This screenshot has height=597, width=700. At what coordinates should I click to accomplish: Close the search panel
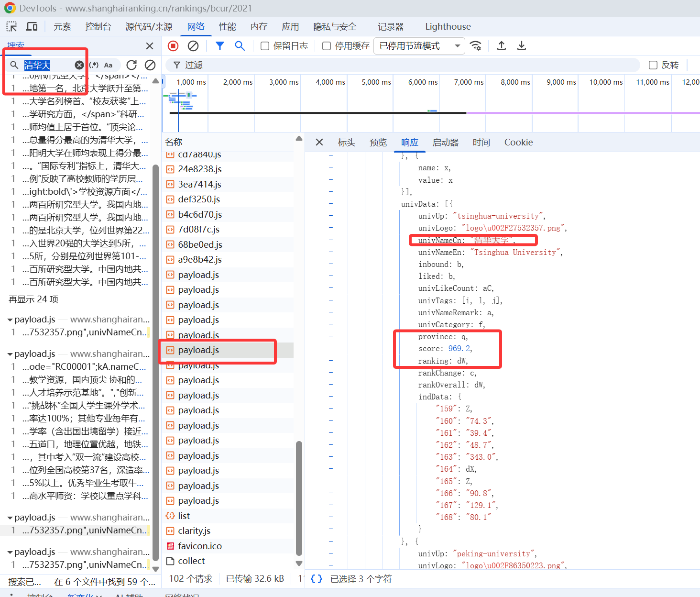click(x=150, y=46)
